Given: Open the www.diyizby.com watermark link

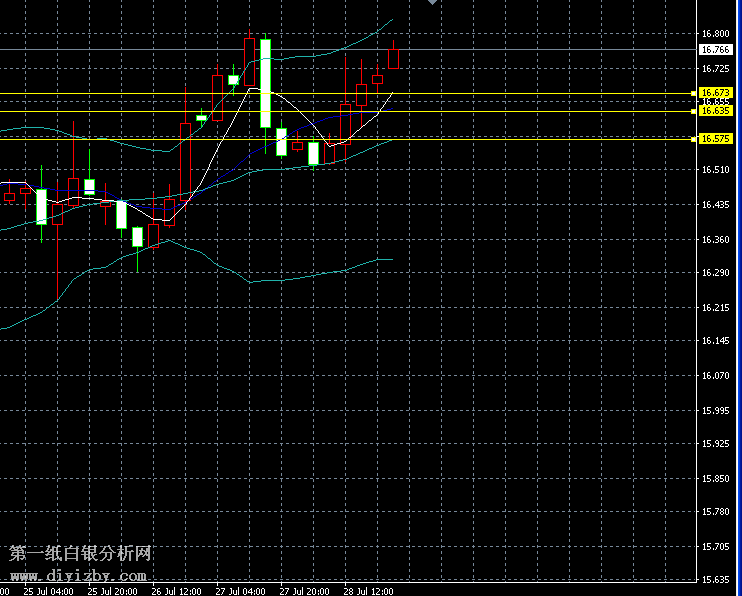Looking at the screenshot, I should coord(79,576).
